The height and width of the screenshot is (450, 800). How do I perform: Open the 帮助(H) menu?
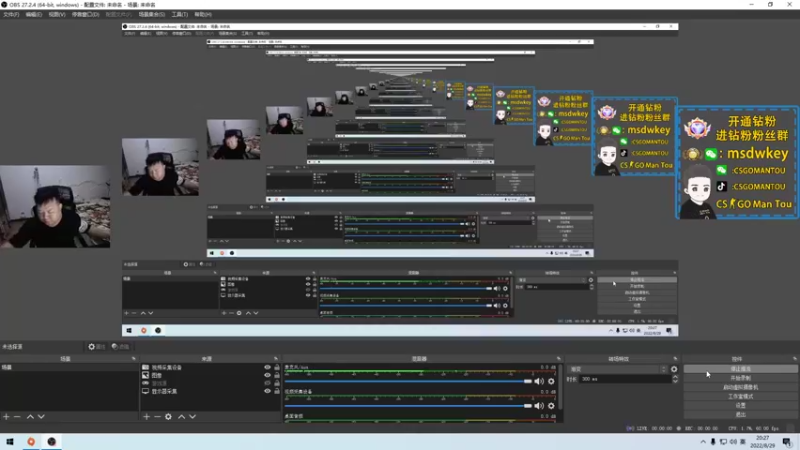[203, 14]
